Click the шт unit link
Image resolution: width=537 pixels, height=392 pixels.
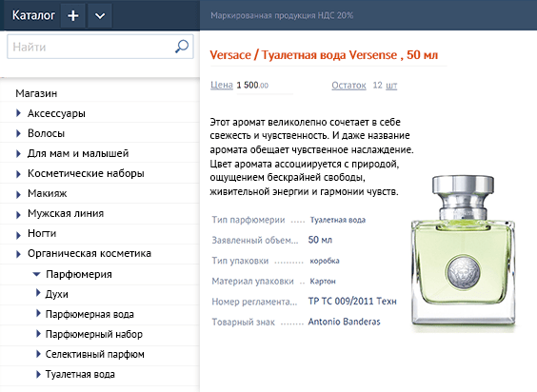pyautogui.click(x=391, y=86)
